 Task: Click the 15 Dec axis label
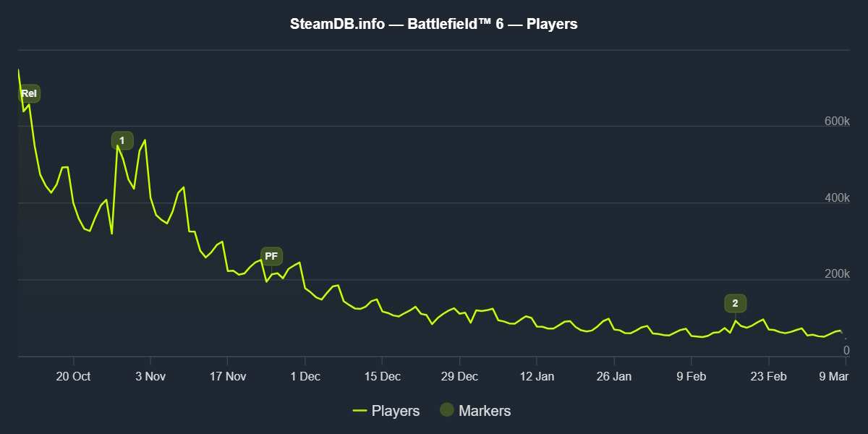tap(382, 376)
